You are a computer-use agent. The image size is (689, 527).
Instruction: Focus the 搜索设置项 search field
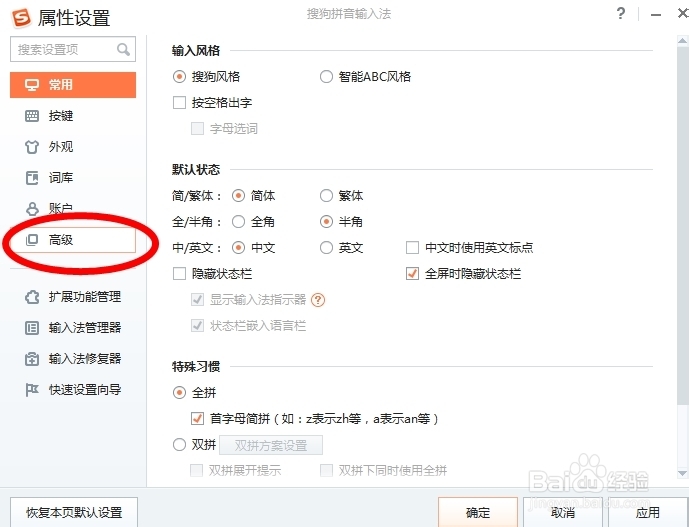tap(73, 49)
